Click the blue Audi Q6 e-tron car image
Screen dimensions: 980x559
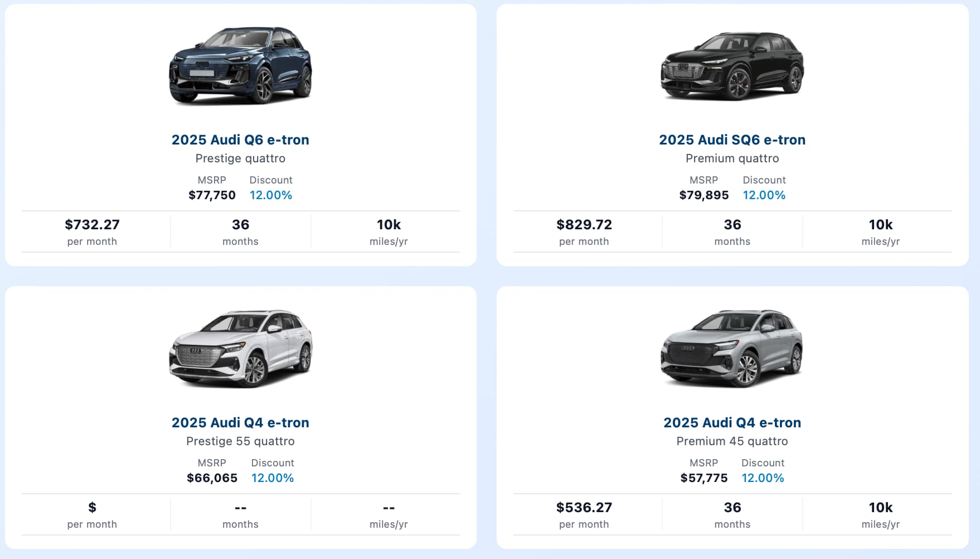point(240,66)
